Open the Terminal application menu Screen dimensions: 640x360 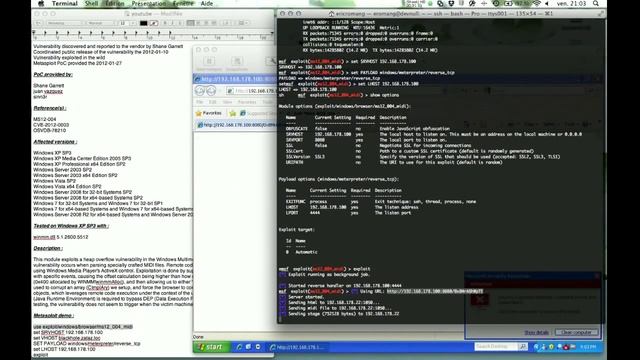[x=64, y=3]
